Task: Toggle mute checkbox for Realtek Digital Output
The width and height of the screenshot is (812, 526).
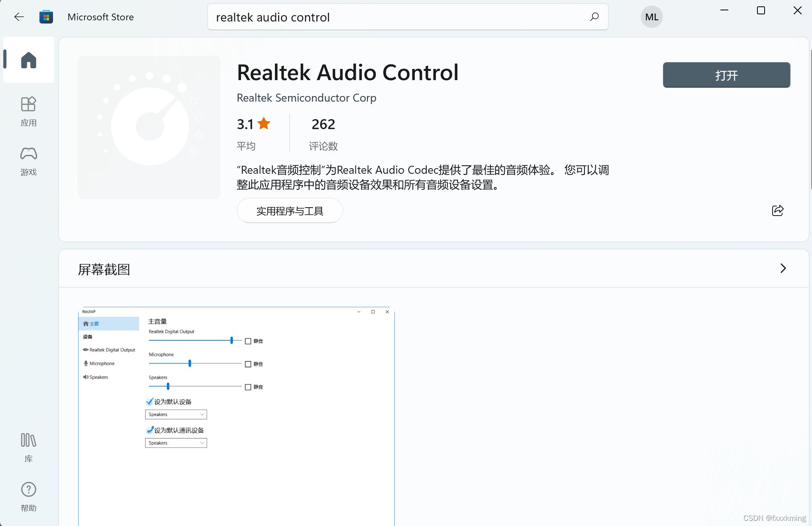Action: point(248,341)
